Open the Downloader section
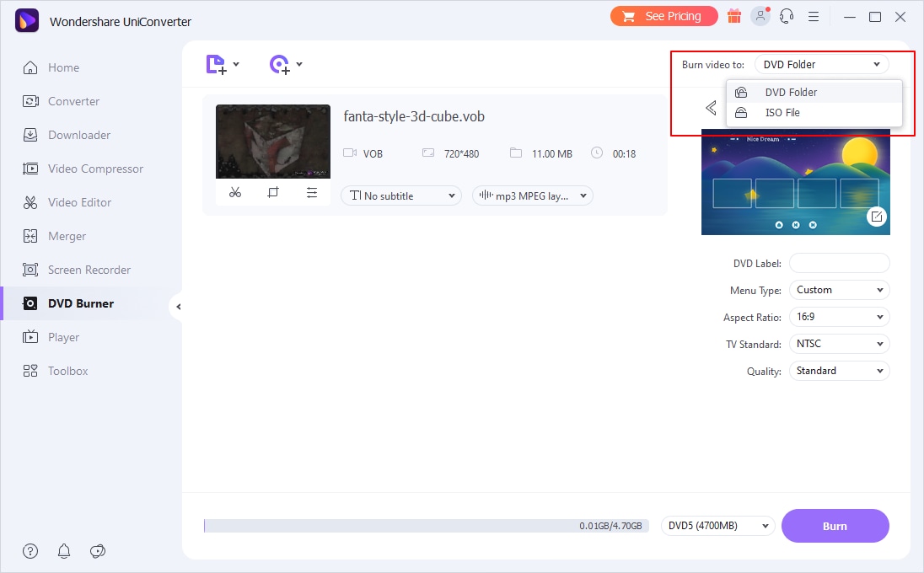Viewport: 924px width, 573px height. 79,135
